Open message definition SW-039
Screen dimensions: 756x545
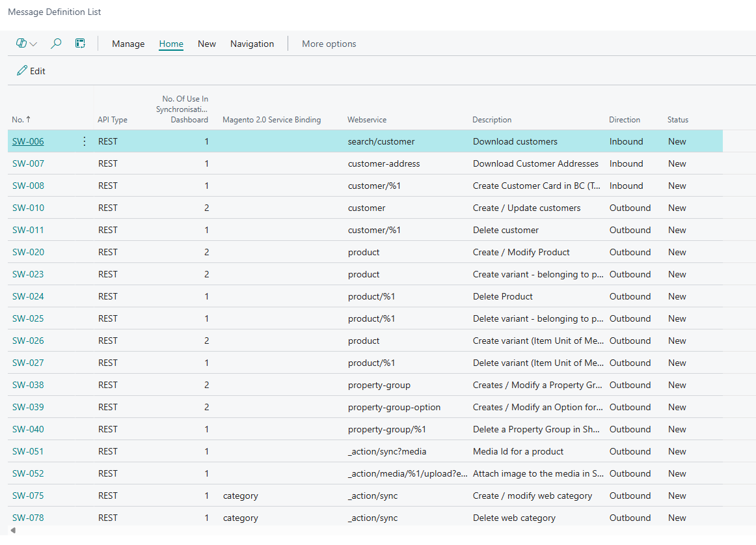(28, 407)
